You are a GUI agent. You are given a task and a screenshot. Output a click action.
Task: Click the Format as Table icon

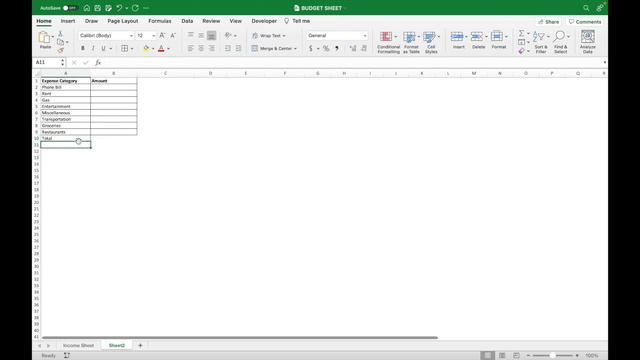click(x=409, y=37)
